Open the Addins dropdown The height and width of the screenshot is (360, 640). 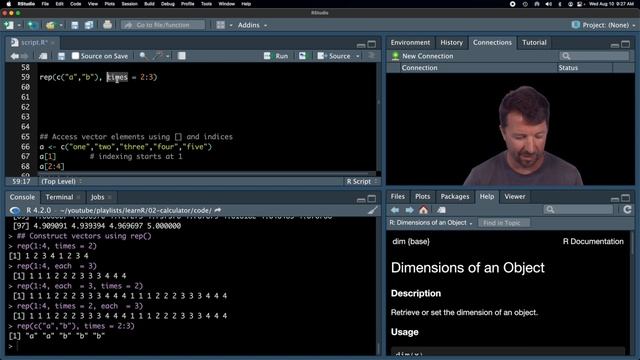point(252,25)
